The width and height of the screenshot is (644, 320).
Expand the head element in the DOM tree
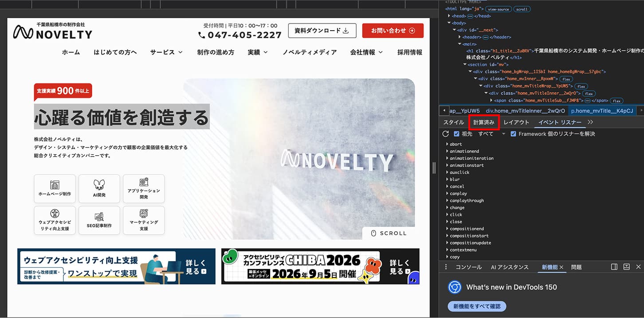(x=449, y=16)
